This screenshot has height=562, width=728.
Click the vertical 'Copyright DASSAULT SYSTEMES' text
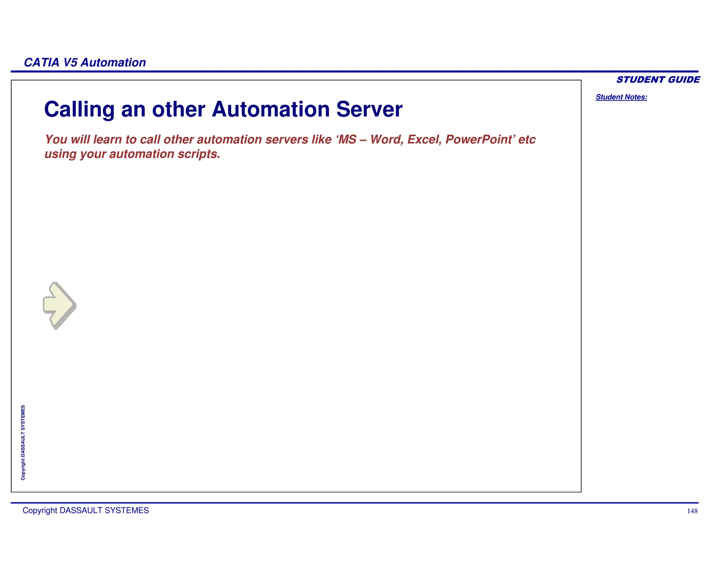(x=23, y=443)
